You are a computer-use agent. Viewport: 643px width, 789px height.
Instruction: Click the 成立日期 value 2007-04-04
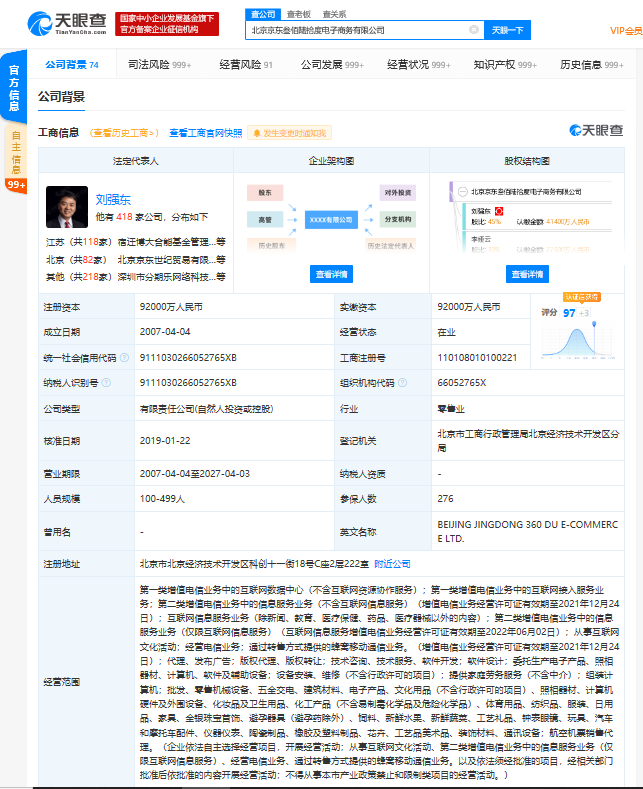pyautogui.click(x=165, y=332)
